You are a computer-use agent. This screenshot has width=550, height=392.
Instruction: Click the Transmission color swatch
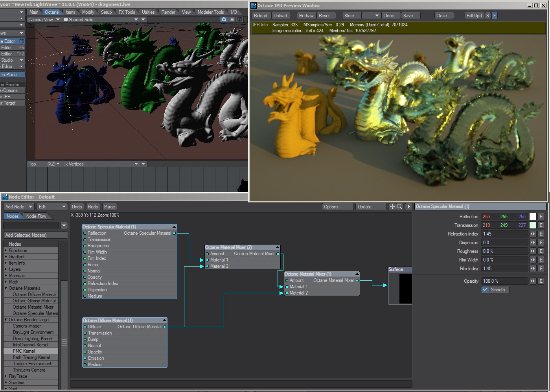pyautogui.click(x=533, y=225)
